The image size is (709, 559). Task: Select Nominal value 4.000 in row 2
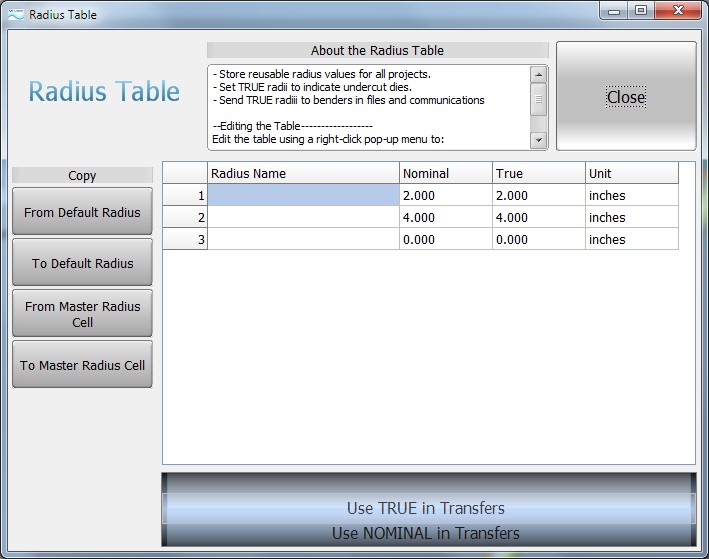[445, 217]
